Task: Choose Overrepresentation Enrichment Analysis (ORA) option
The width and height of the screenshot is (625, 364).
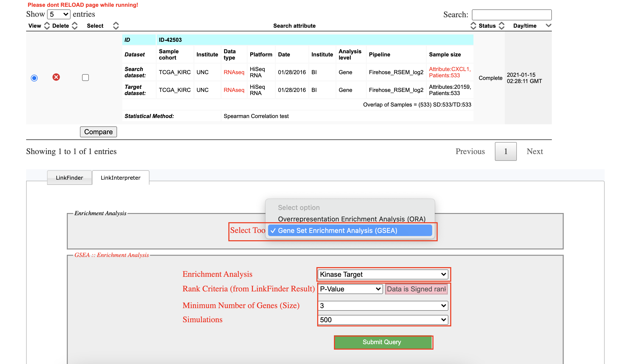Action: point(350,219)
